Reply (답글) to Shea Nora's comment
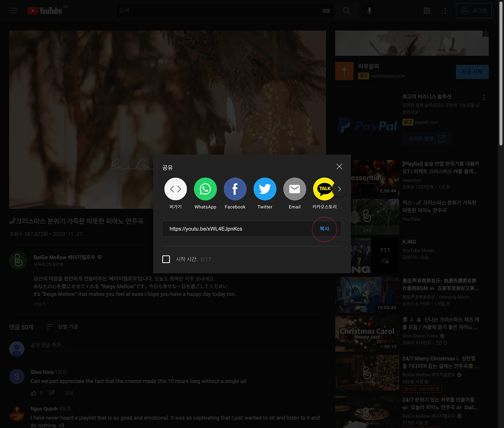 [69, 393]
